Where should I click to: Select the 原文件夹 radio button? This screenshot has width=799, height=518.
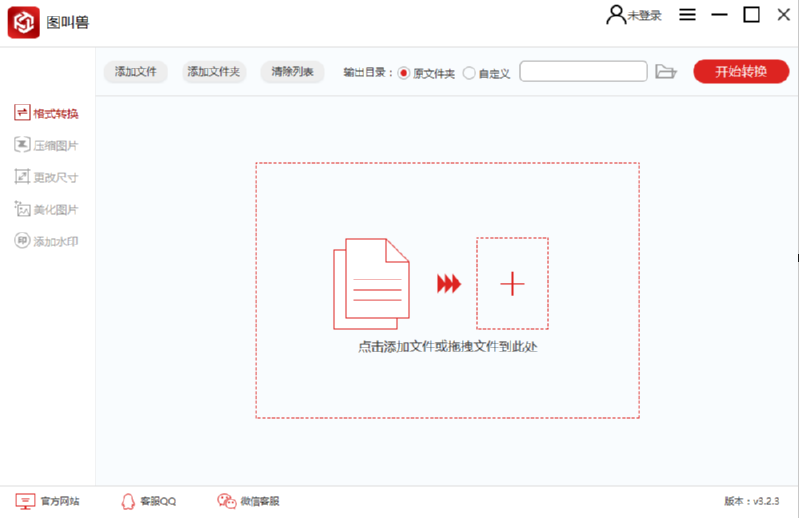[404, 73]
